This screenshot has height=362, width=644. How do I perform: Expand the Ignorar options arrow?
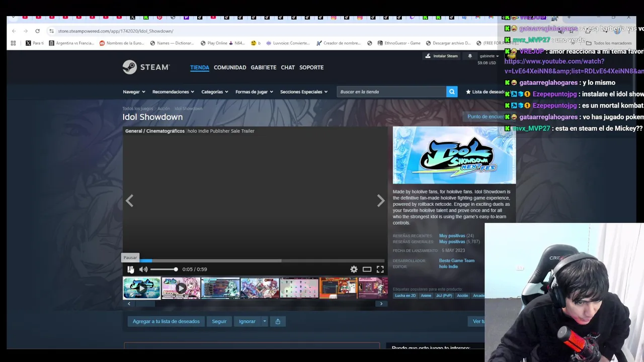tap(264, 321)
